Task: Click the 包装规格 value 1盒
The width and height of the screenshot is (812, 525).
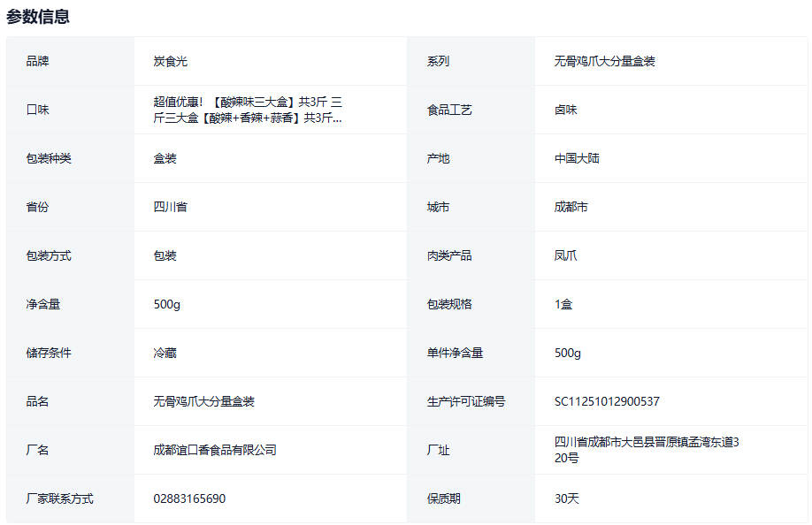Action: tap(563, 304)
